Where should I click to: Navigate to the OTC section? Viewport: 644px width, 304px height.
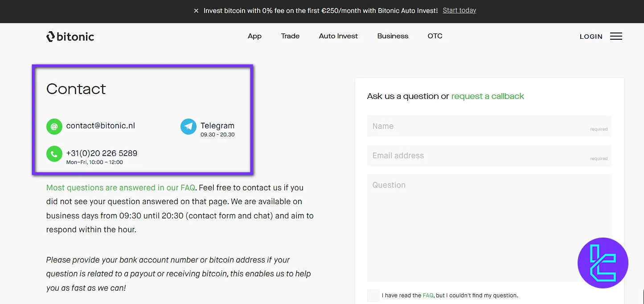(435, 36)
